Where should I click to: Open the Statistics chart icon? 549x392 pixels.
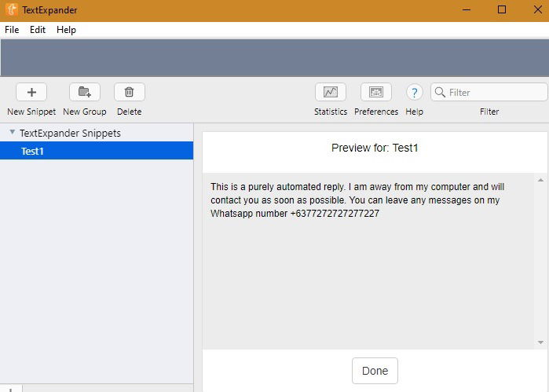click(x=331, y=92)
